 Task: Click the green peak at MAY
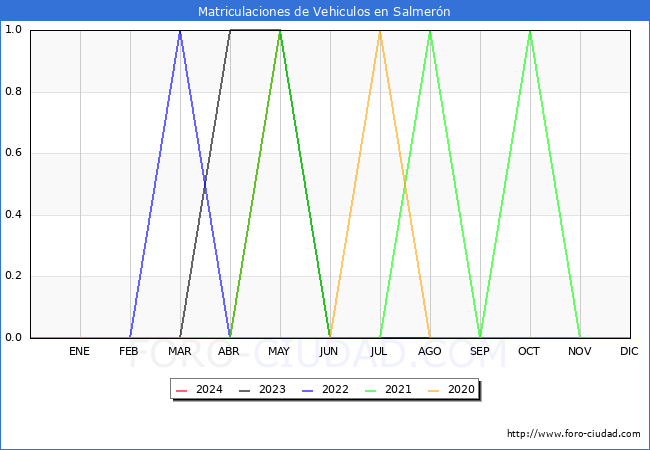280,32
